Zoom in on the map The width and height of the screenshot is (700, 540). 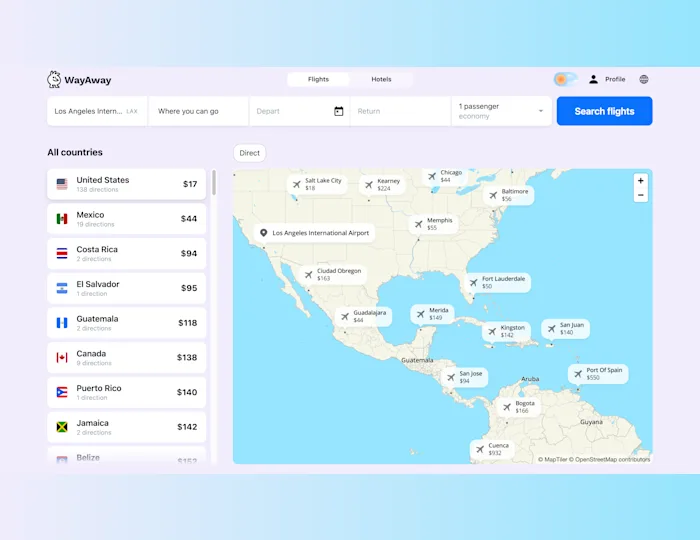[x=641, y=181]
